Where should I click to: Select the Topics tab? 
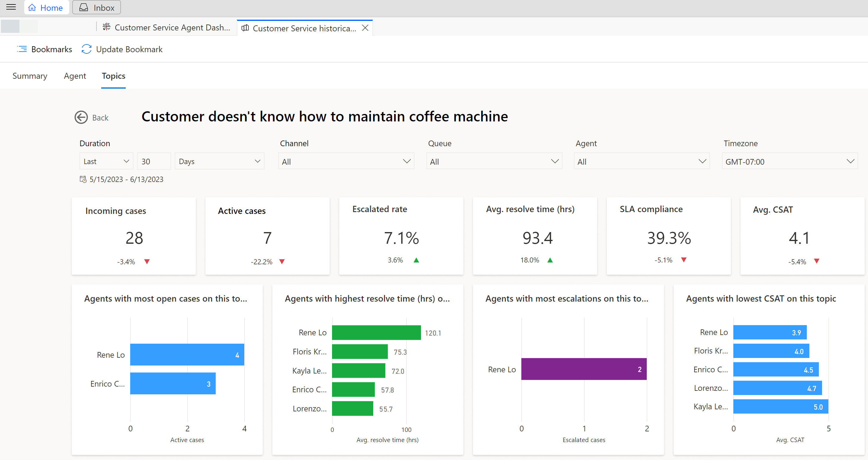pos(113,75)
